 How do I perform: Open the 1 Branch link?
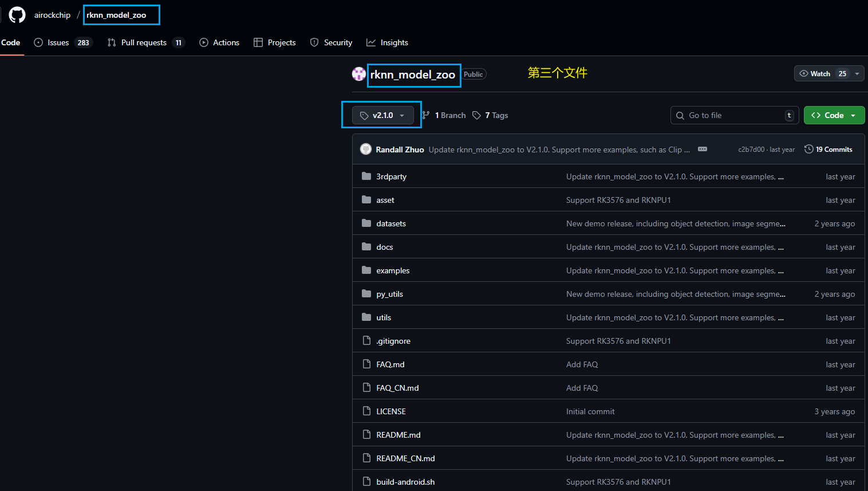pyautogui.click(x=444, y=115)
